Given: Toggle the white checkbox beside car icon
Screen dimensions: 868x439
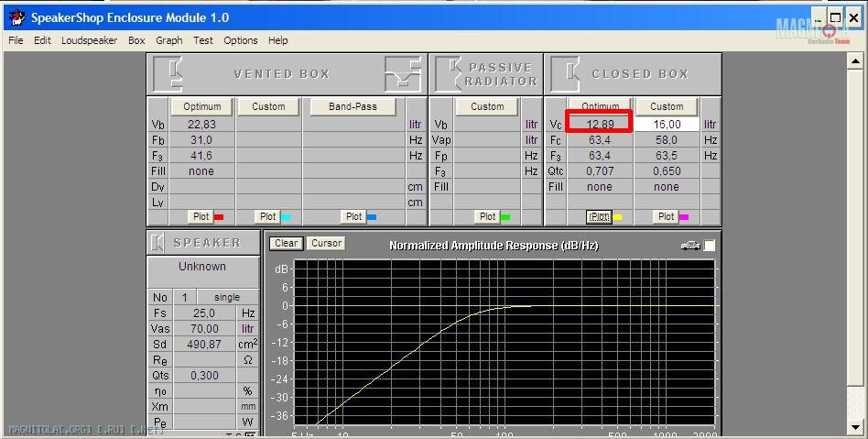Looking at the screenshot, I should [x=710, y=245].
